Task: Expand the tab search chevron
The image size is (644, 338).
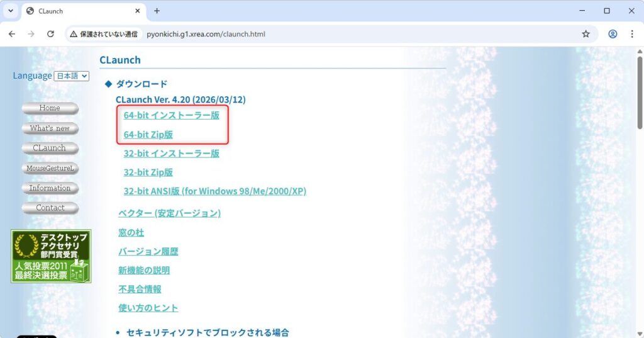Action: coord(11,11)
